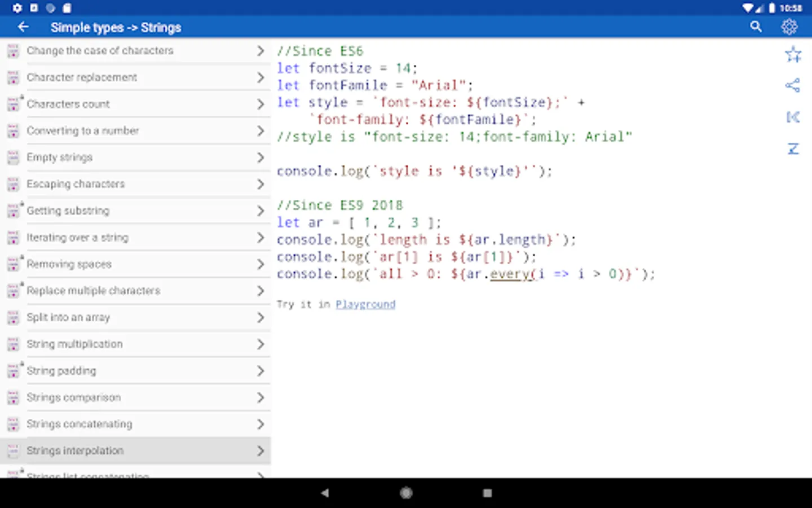812x508 pixels.
Task: Open the Iterating over a string topic
Action: (x=135, y=238)
